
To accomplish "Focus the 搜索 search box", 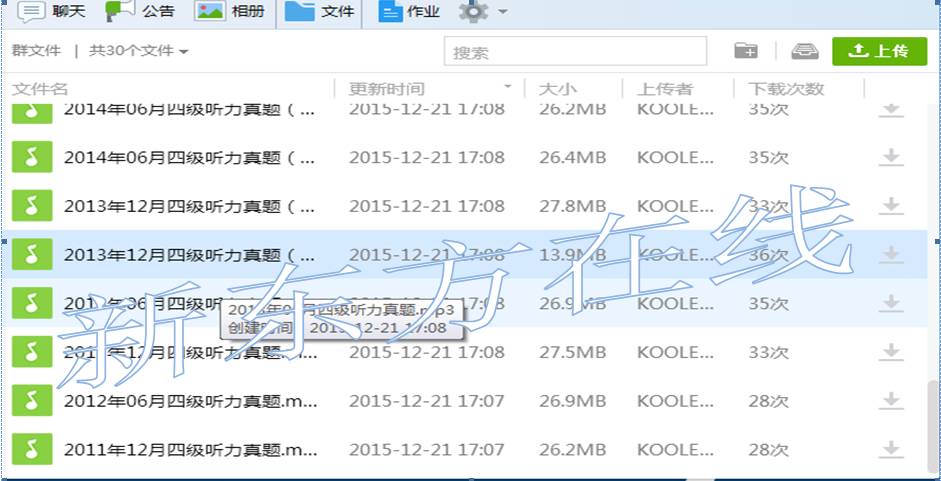I will tap(575, 51).
